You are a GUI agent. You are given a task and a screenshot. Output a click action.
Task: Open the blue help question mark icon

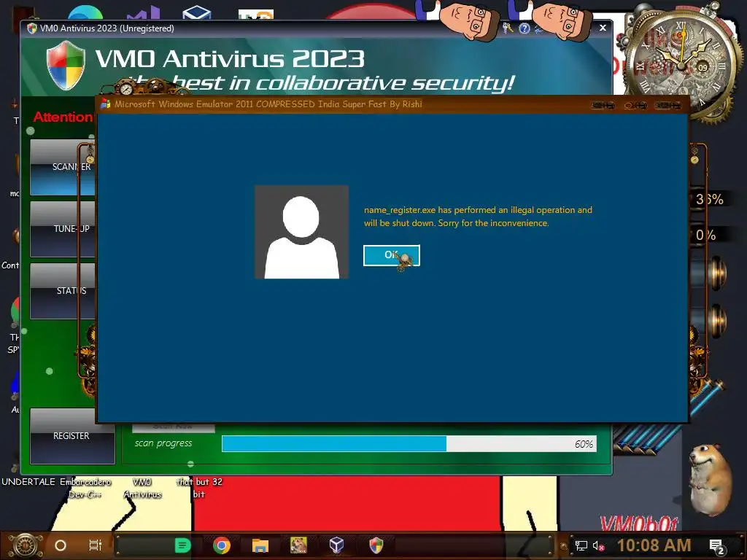pos(524,28)
